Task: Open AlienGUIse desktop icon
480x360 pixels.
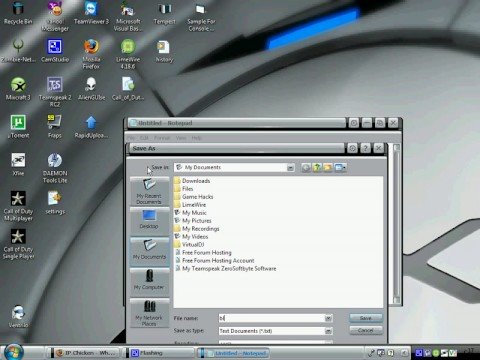Action: tap(91, 89)
